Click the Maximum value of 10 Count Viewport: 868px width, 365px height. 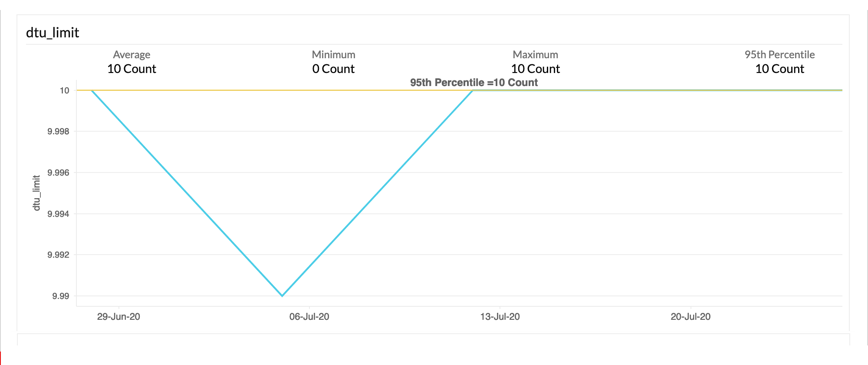click(x=535, y=69)
